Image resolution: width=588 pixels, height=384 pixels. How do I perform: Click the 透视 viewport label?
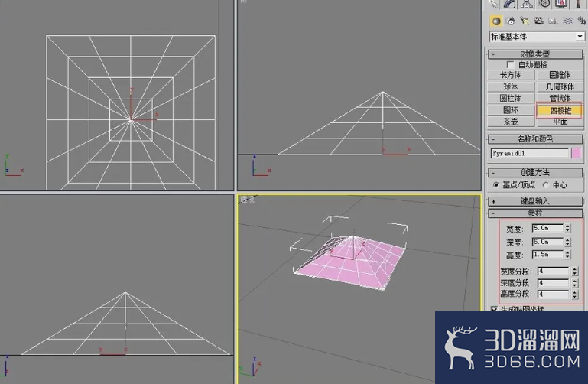pos(248,200)
